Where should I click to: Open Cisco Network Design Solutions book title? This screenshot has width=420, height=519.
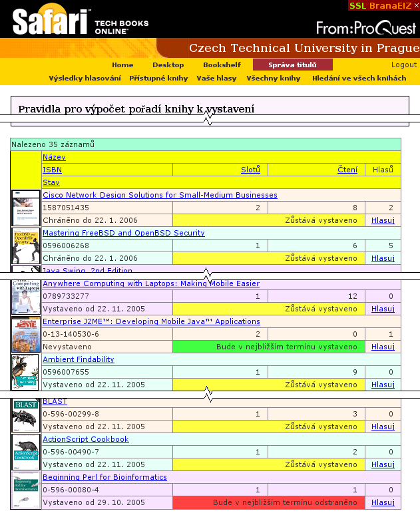tap(160, 195)
